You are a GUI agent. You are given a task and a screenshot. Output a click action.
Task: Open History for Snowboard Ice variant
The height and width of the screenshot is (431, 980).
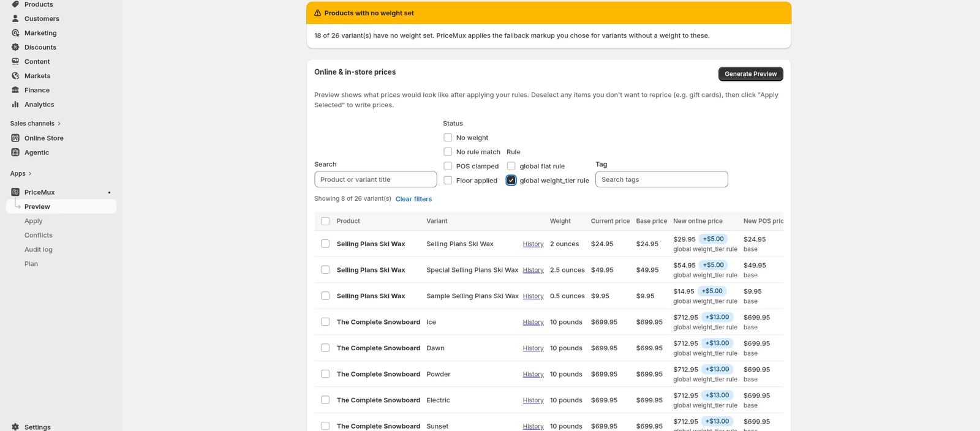click(x=533, y=322)
